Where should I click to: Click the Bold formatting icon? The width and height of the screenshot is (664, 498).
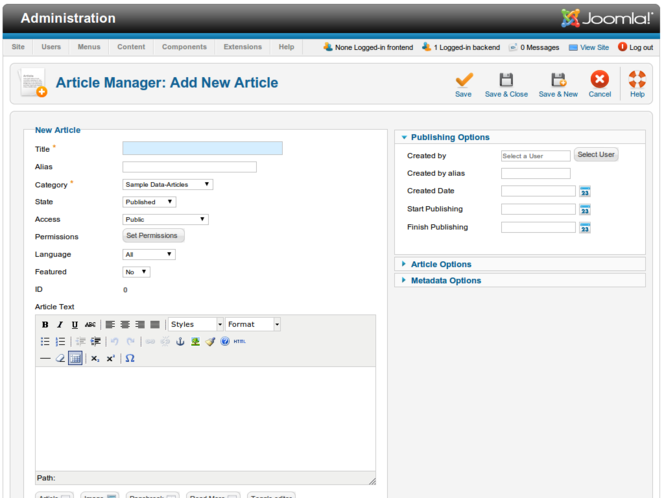tap(45, 325)
